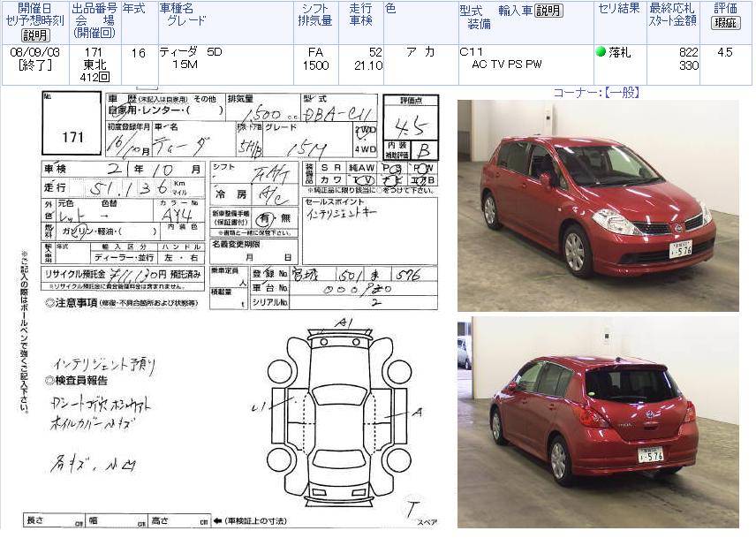756x546 pixels.
Task: Click the 車種名 column header
Action: 177,8
